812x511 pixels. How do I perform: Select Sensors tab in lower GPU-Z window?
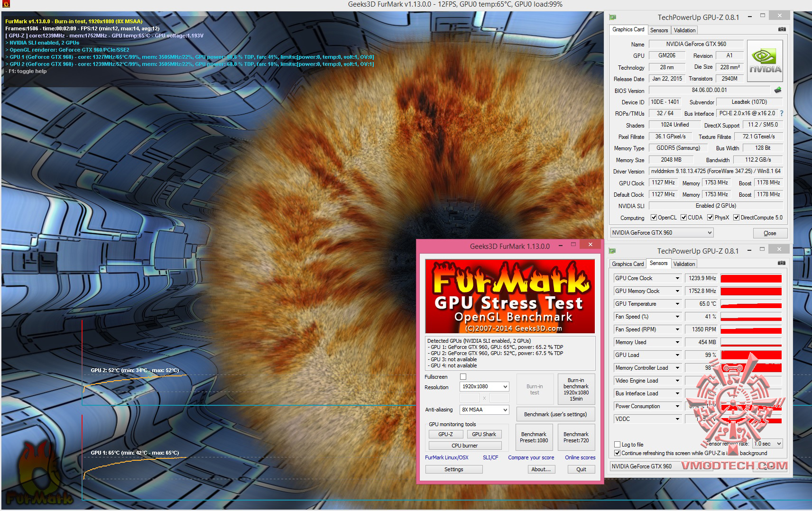point(658,263)
